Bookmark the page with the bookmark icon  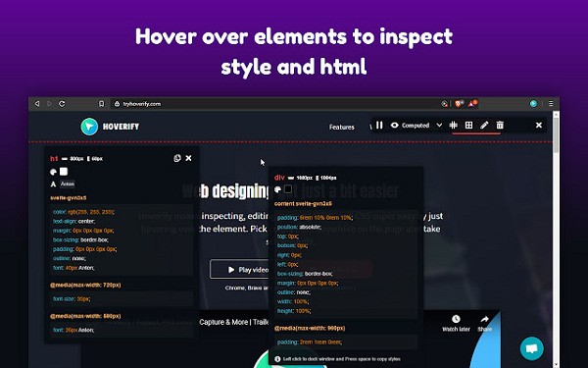click(x=101, y=104)
